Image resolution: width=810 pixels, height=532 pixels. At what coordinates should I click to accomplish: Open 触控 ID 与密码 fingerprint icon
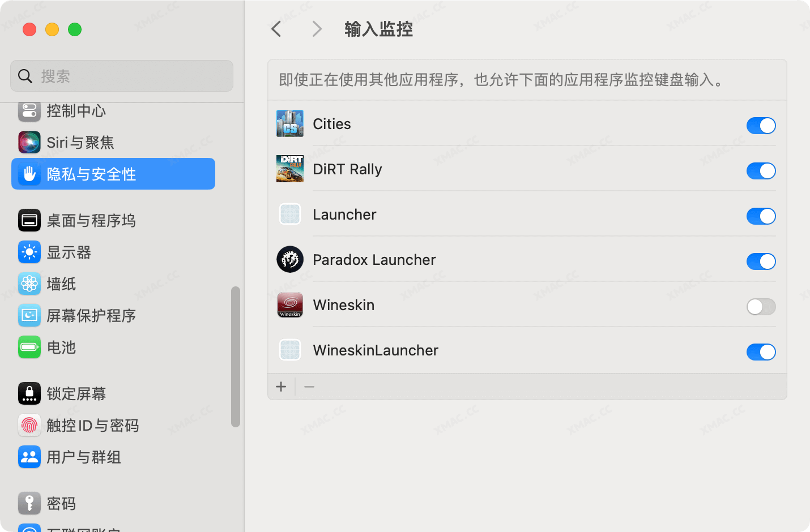pos(29,426)
